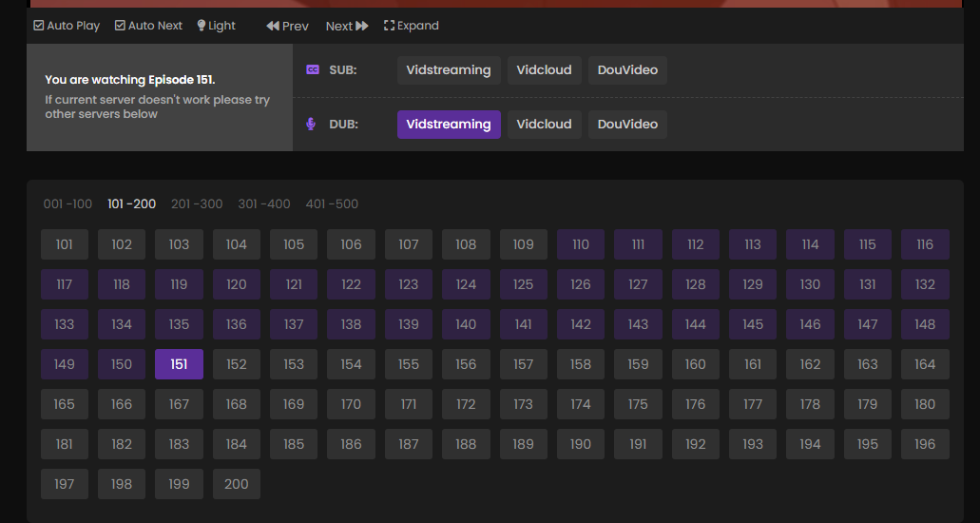The height and width of the screenshot is (523, 980).
Task: Toggle the Light bulb option
Action: coord(217,26)
